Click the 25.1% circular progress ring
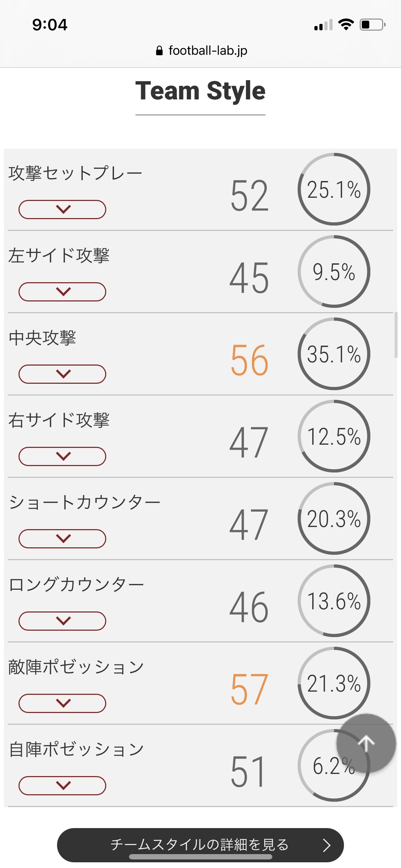 point(334,189)
